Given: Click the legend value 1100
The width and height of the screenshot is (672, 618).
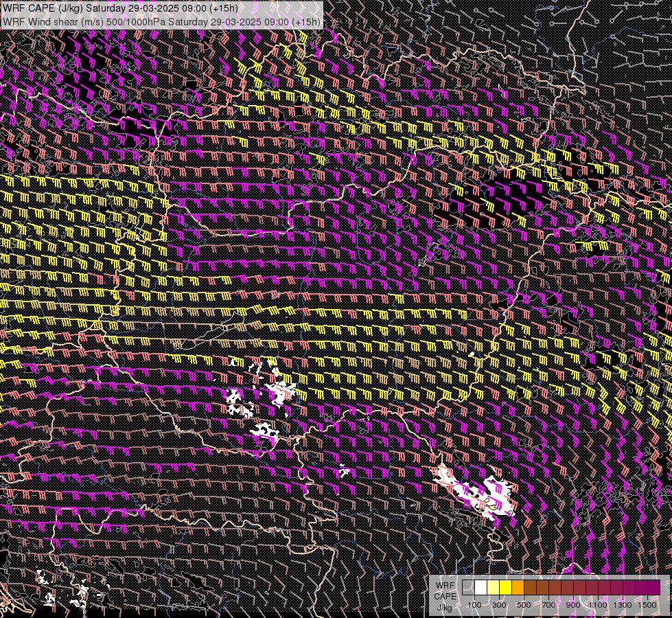Looking at the screenshot, I should (x=598, y=605).
